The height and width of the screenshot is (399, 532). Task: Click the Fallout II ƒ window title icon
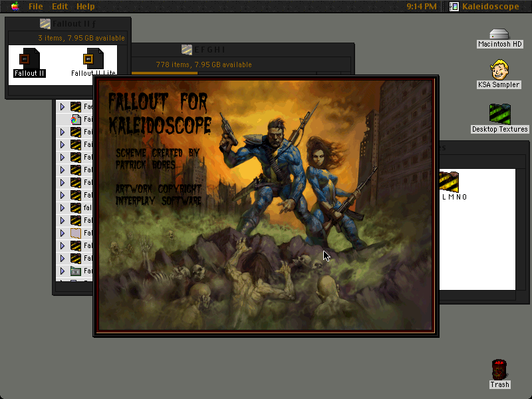pos(45,23)
